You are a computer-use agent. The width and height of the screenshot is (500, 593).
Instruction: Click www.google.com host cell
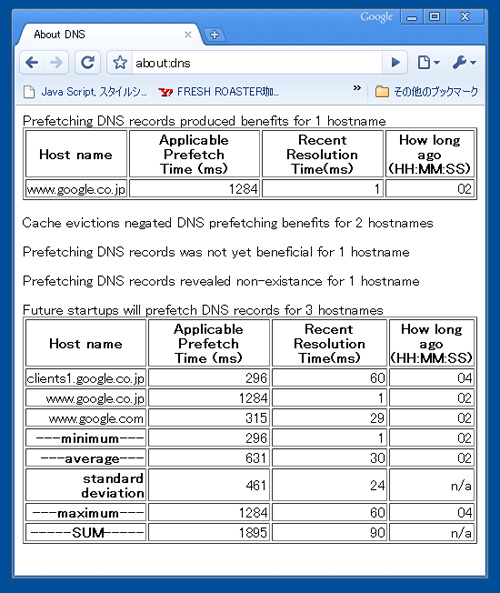tap(86, 418)
